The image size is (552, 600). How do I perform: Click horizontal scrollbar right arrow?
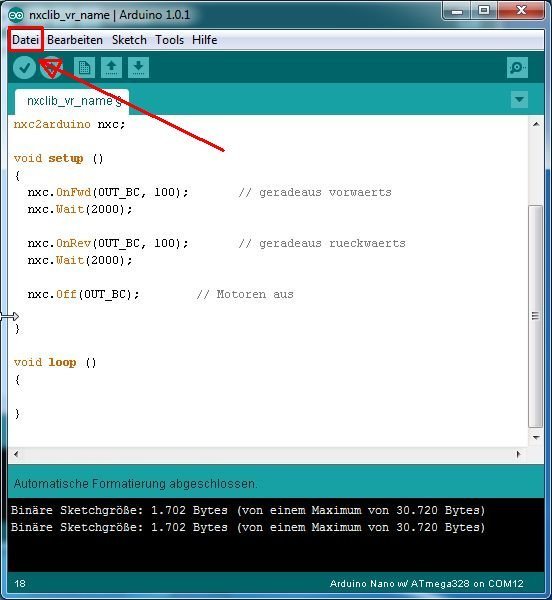518,454
